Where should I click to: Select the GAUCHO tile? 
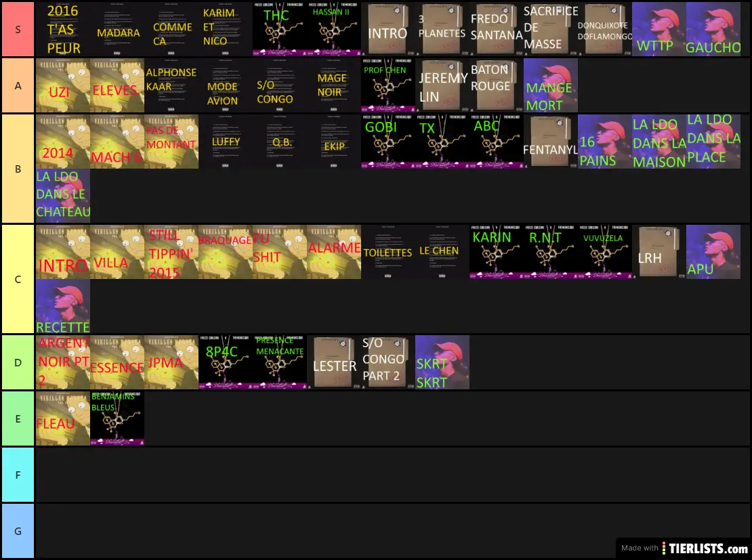point(713,29)
